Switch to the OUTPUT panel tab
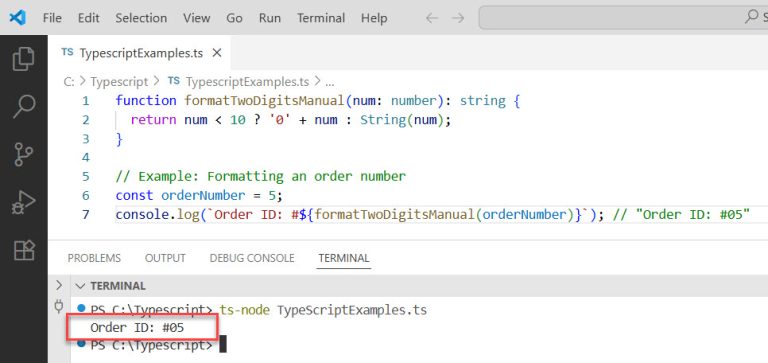 click(165, 258)
